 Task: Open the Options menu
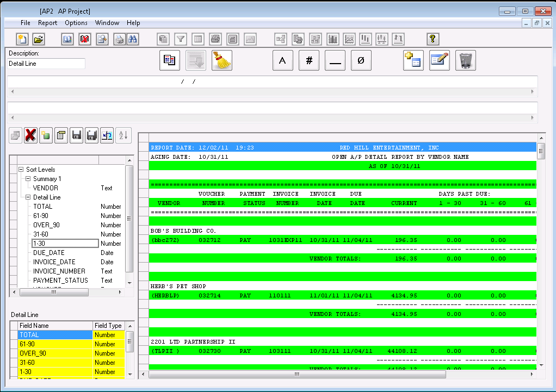tap(76, 23)
